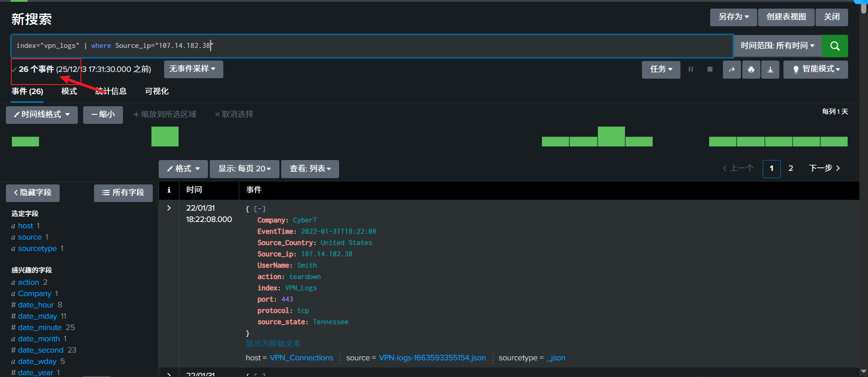Click the export download icon
This screenshot has height=377, width=868.
click(x=770, y=70)
